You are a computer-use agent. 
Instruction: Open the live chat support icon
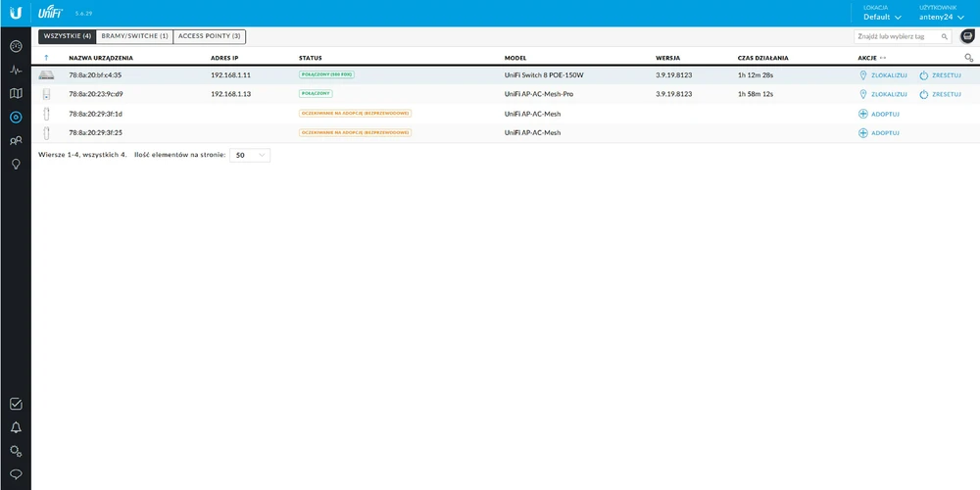pos(16,474)
